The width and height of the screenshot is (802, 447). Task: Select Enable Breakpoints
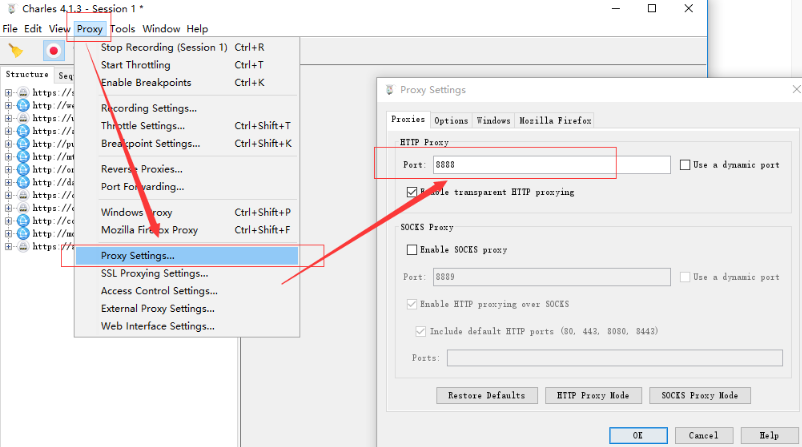pyautogui.click(x=187, y=82)
